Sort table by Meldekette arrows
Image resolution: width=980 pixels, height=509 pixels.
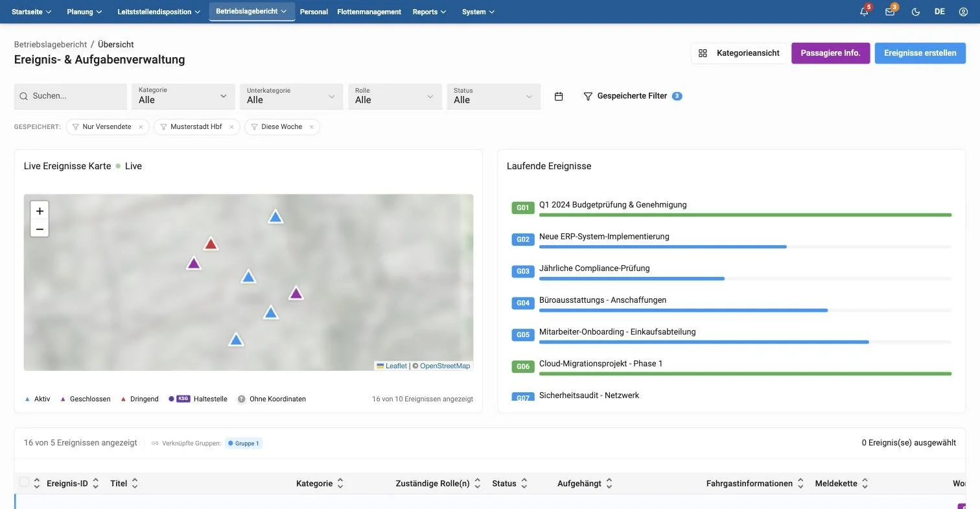coord(865,484)
